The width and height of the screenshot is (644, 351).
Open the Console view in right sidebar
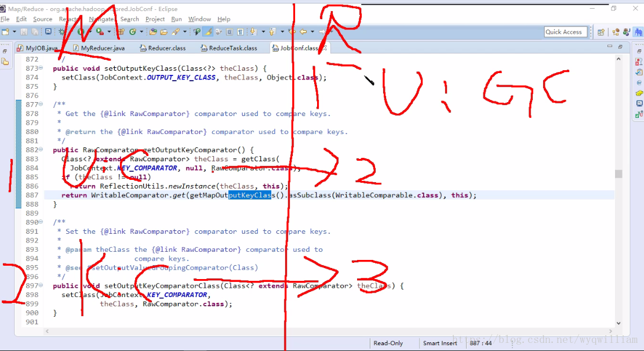[x=639, y=104]
